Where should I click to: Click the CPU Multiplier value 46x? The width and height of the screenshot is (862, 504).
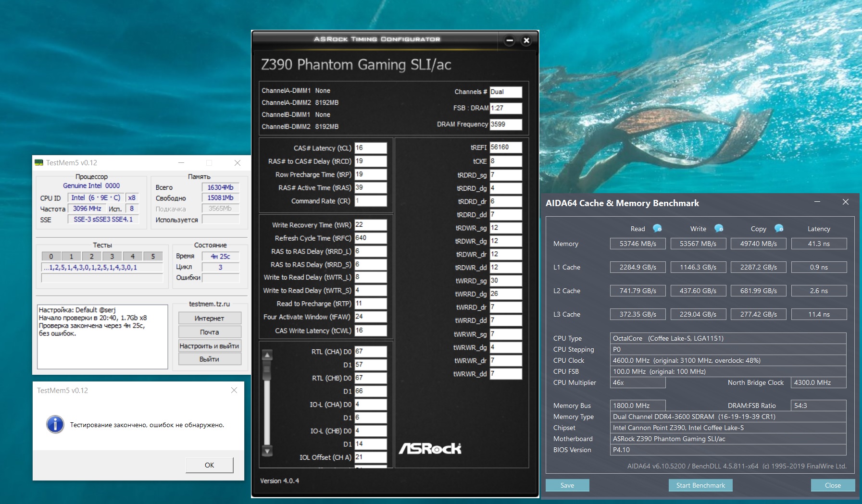click(637, 382)
